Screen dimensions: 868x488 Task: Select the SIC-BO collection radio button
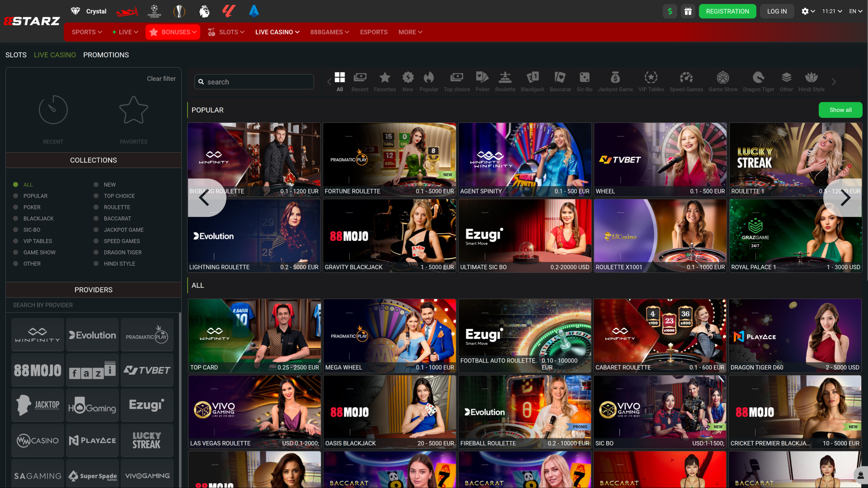click(16, 230)
